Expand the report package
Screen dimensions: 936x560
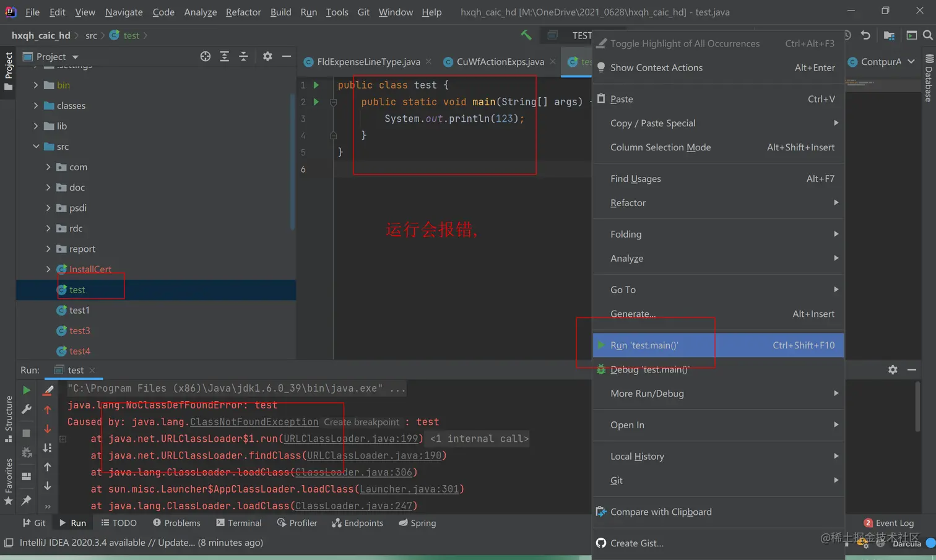(x=48, y=249)
